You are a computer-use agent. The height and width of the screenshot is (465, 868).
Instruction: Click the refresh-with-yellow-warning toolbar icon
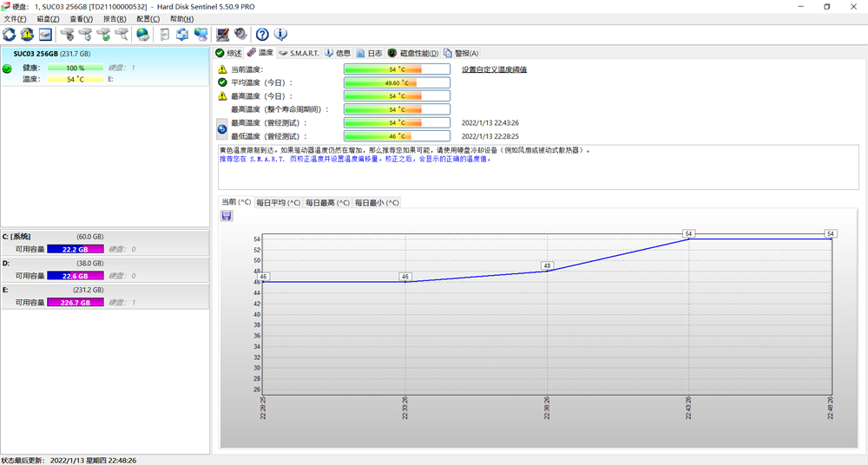click(x=27, y=35)
